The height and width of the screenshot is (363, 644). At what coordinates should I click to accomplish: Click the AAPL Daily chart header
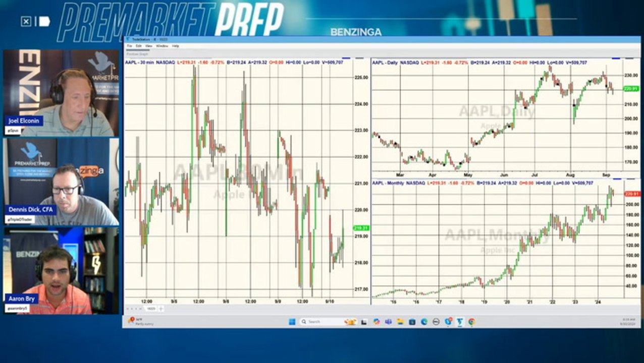click(479, 62)
